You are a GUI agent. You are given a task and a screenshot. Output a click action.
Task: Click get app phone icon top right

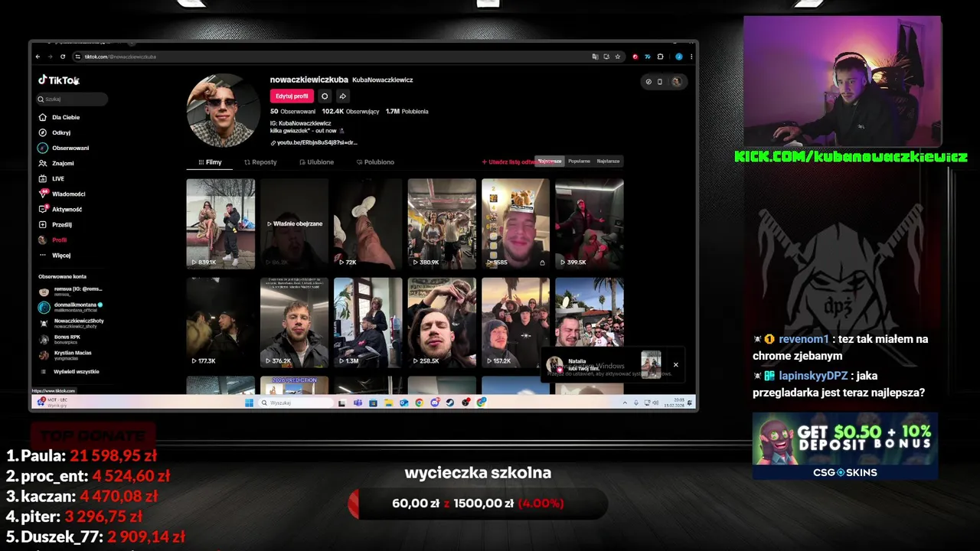660,81
